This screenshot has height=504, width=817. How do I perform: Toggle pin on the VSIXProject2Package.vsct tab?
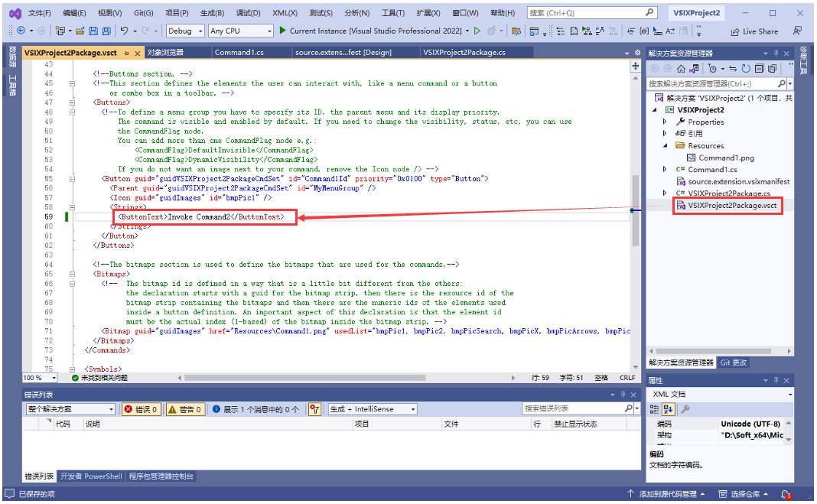[x=127, y=53]
